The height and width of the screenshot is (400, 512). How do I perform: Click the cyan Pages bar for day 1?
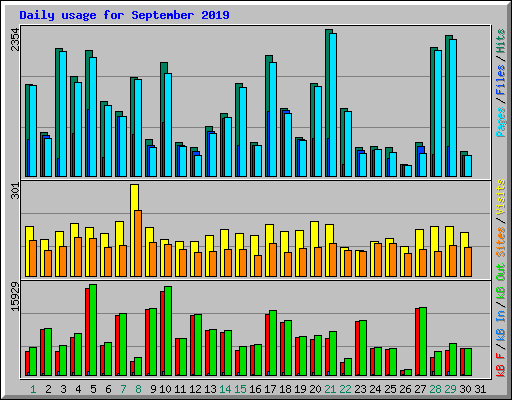coord(33,131)
